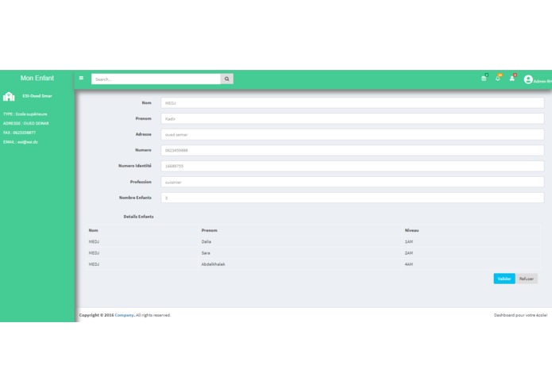Click the EMAIL : esi@esi.dz line
The width and height of the screenshot is (552, 392).
(x=21, y=142)
